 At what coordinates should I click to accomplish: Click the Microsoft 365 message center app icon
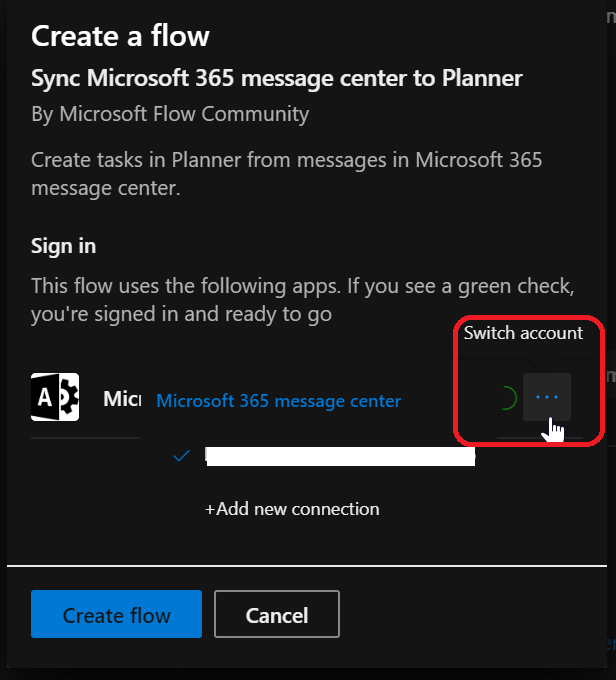click(x=55, y=397)
